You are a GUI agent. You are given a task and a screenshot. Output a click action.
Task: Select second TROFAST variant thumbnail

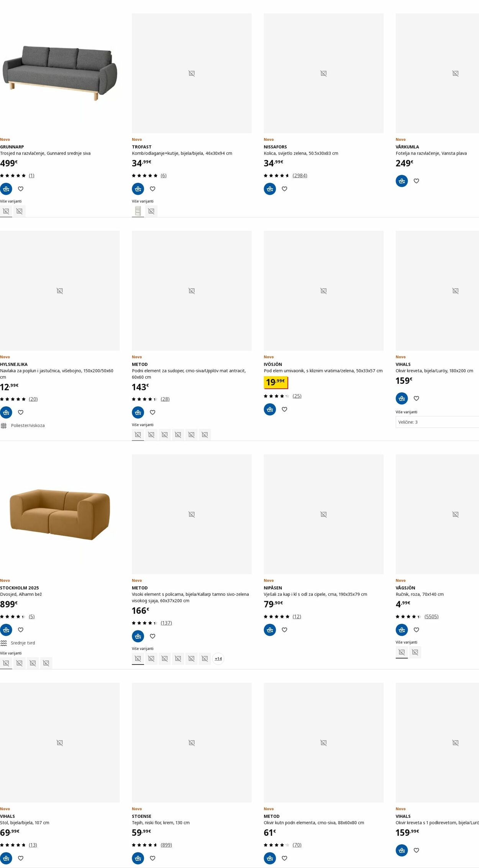pos(151,211)
